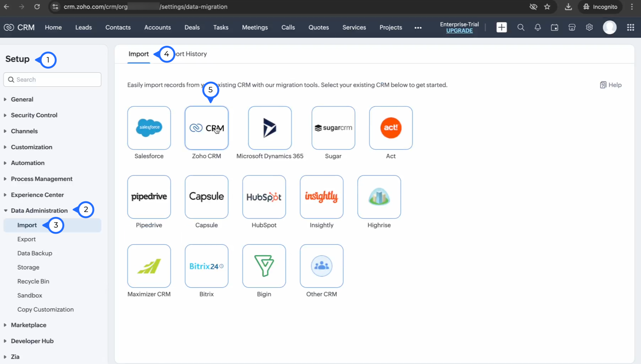Click the UPGRADE link
Image resolution: width=641 pixels, height=364 pixels.
[459, 31]
